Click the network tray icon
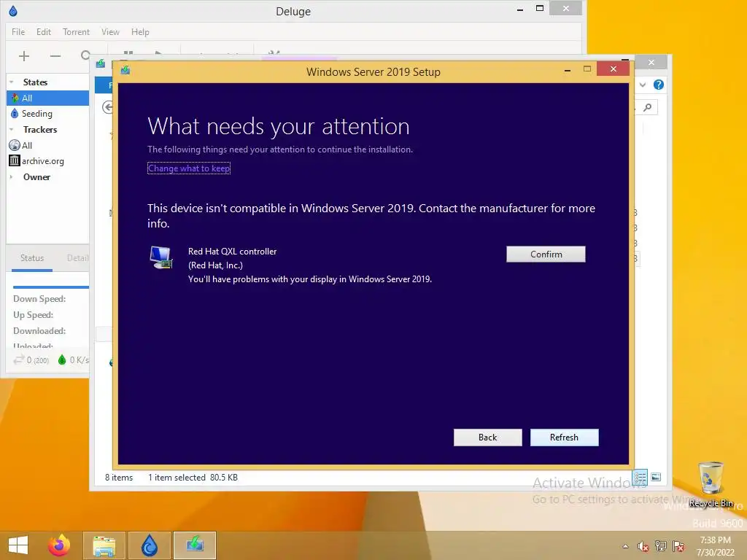Image resolution: width=747 pixels, height=560 pixels. pyautogui.click(x=661, y=546)
